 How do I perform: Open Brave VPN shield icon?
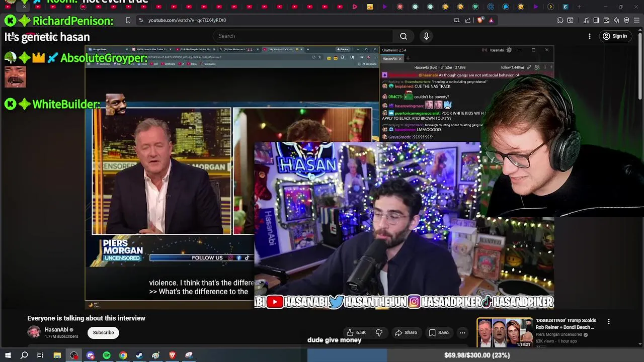(x=626, y=20)
